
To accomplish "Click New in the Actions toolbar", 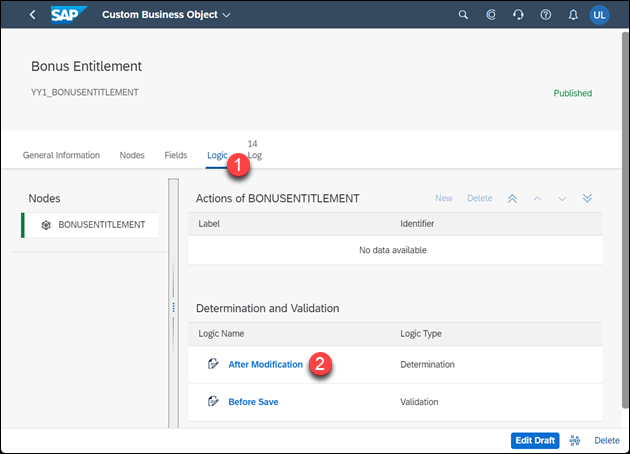I will click(444, 198).
